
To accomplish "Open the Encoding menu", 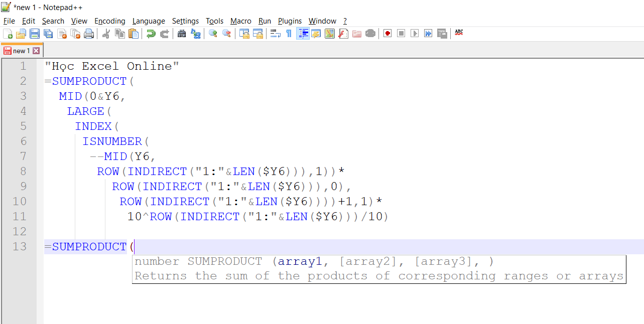I will coord(110,21).
